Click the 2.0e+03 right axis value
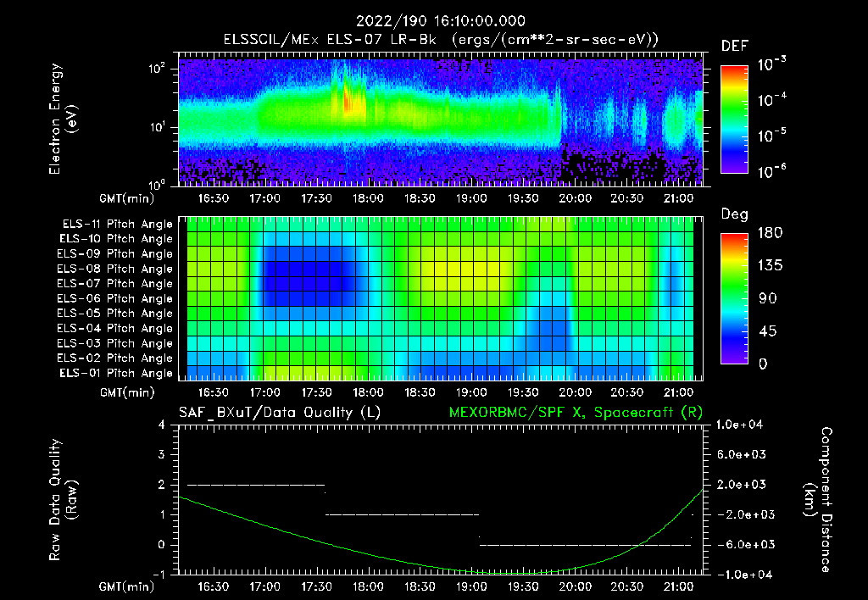The height and width of the screenshot is (600, 868). pos(741,485)
